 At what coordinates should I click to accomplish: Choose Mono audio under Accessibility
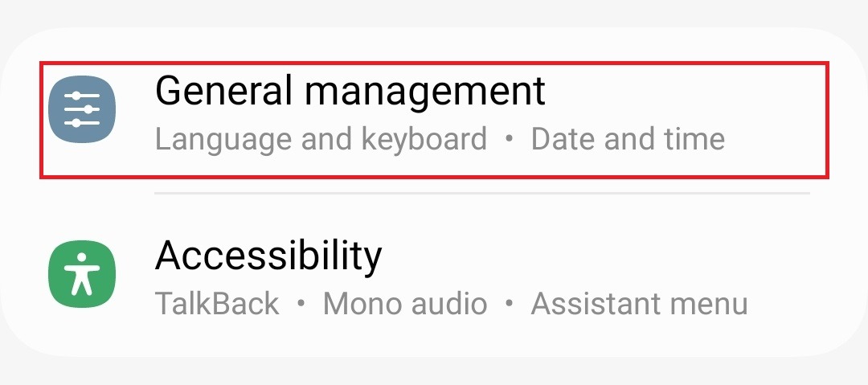pos(404,304)
